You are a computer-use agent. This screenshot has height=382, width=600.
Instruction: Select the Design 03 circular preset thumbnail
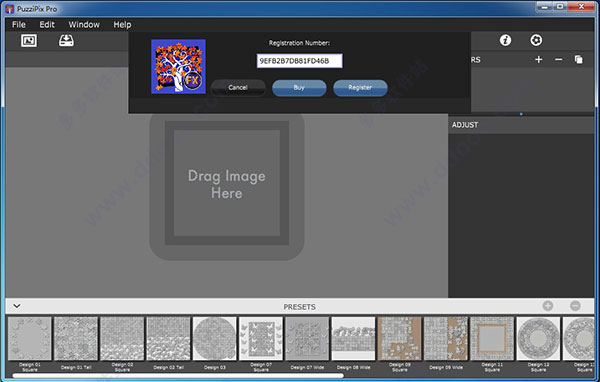tap(215, 338)
